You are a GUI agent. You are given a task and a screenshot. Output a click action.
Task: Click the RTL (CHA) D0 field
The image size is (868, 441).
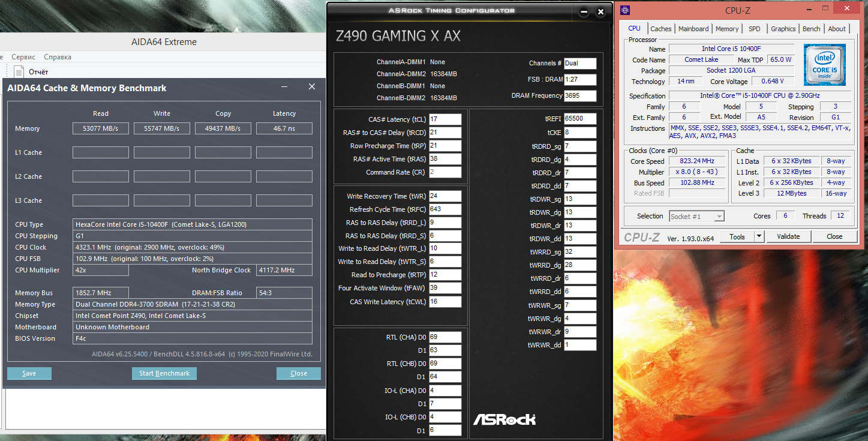coord(446,337)
